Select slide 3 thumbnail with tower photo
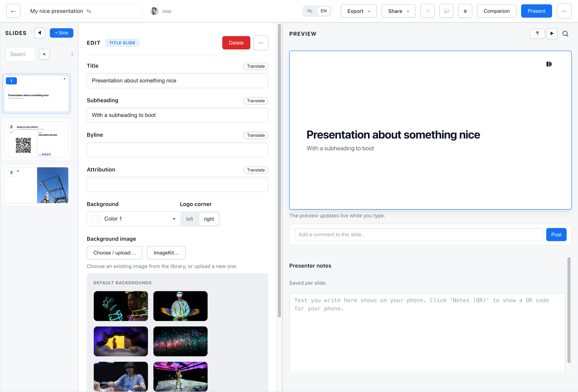This screenshot has width=578, height=392. tap(36, 185)
